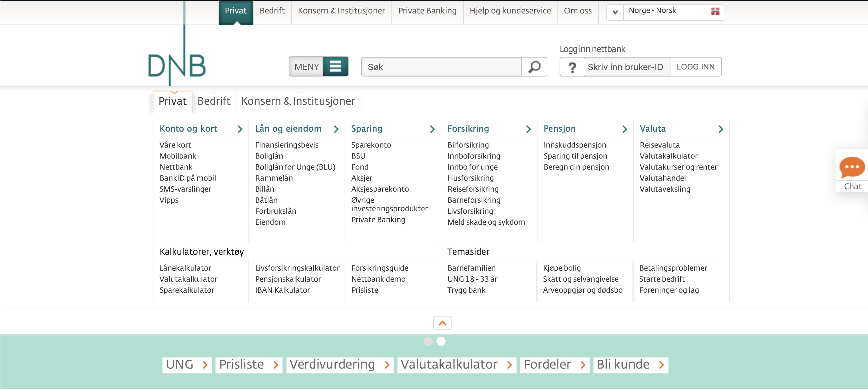The height and width of the screenshot is (390, 868).
Task: Click the search magnifier icon
Action: [534, 67]
